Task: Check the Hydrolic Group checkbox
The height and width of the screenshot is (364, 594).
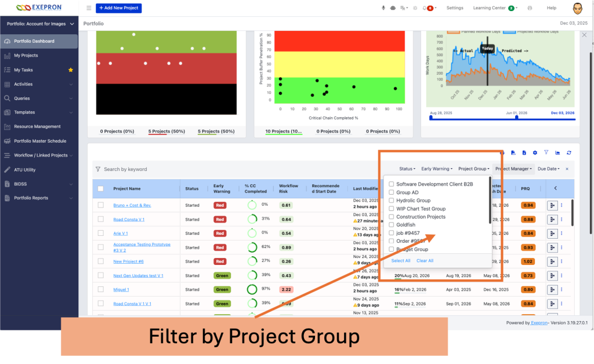Action: click(x=392, y=201)
